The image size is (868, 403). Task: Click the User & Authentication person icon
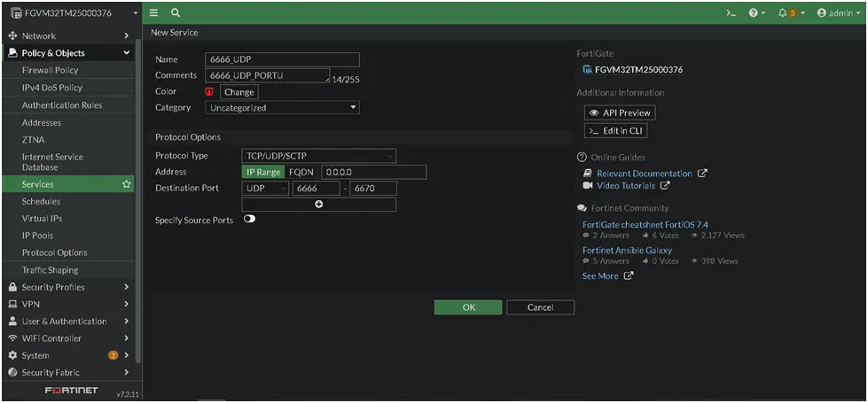click(13, 322)
